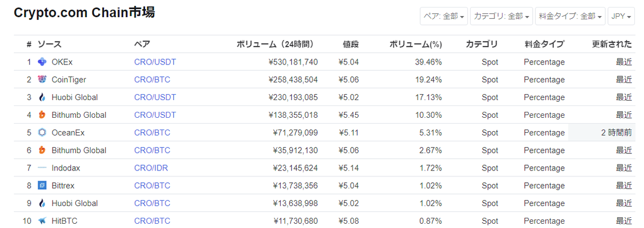This screenshot has height=228, width=644.
Task: Open the カテゴリ: 全部 category filter dropdown
Action: pos(502,16)
